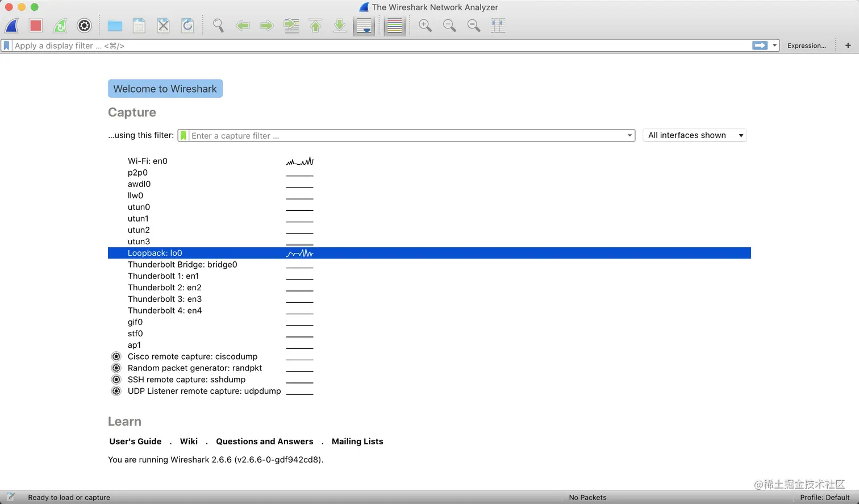
Task: Apply display filter arrow button
Action: coord(760,45)
